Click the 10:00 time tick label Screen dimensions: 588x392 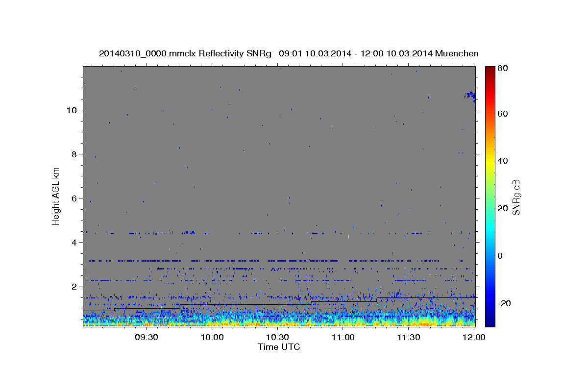pos(213,337)
